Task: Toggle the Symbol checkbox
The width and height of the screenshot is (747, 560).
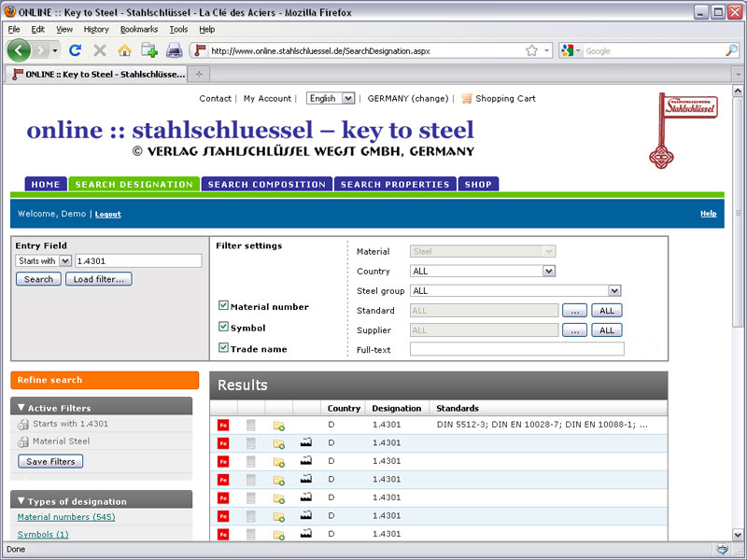Action: click(x=223, y=326)
